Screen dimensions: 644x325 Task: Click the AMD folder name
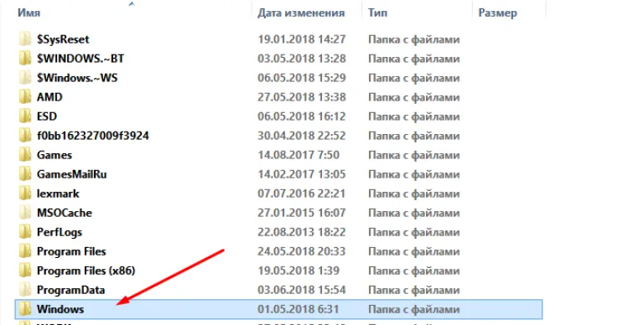click(49, 97)
